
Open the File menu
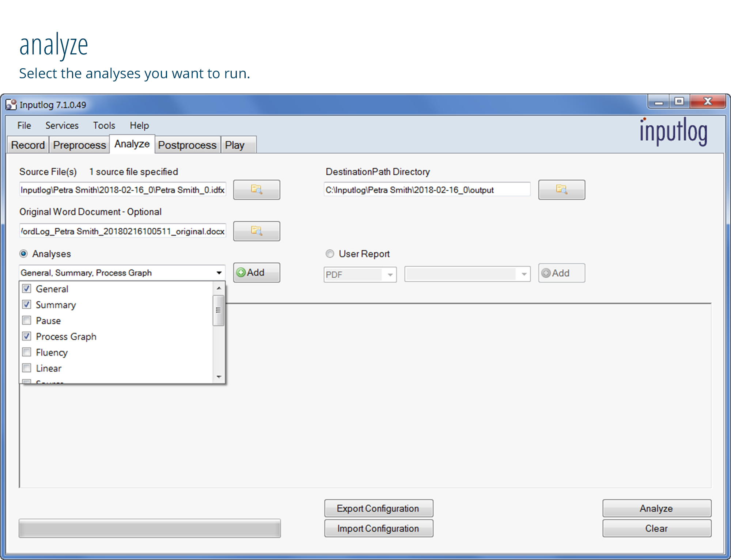pyautogui.click(x=24, y=126)
